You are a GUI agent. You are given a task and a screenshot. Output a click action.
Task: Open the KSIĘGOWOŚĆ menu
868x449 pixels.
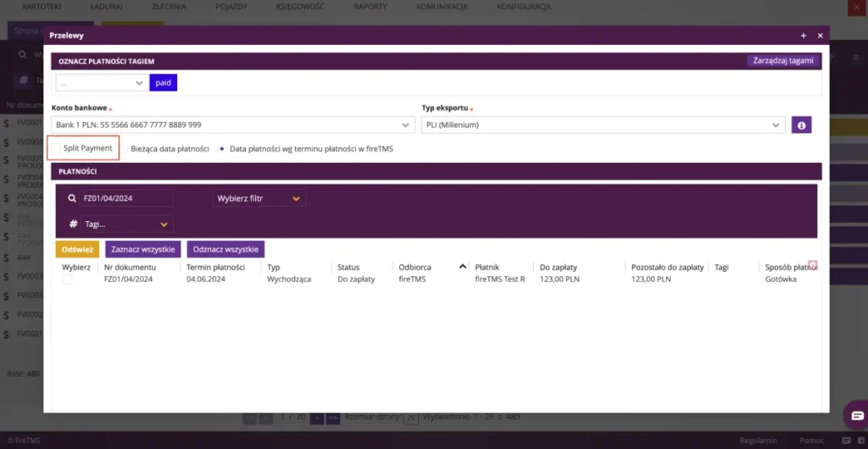[x=300, y=7]
